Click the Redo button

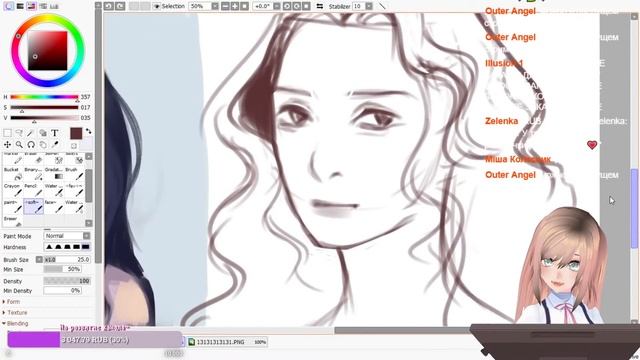120,6
